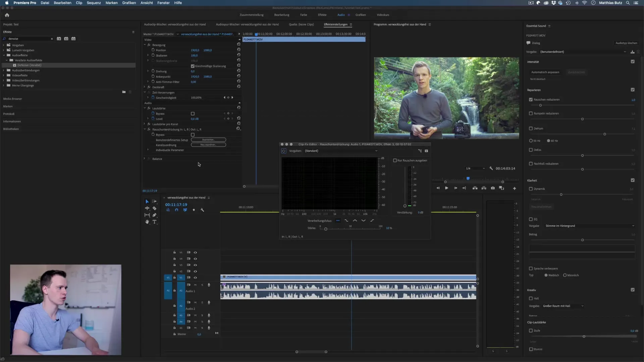Open comparison view in program monitor
The width and height of the screenshot is (644, 362).
(501, 188)
